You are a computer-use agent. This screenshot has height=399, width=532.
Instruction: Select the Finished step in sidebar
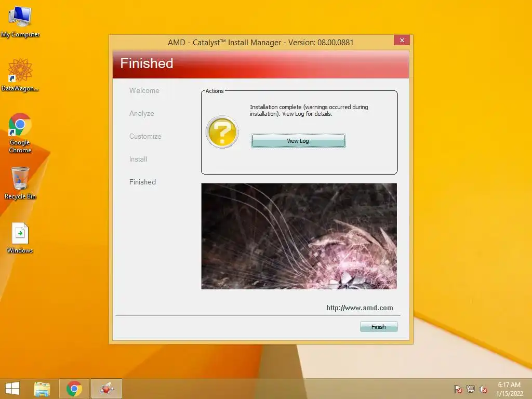[142, 182]
